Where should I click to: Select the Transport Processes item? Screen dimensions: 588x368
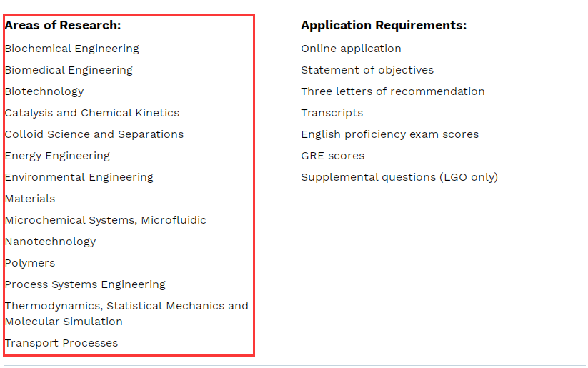point(61,343)
